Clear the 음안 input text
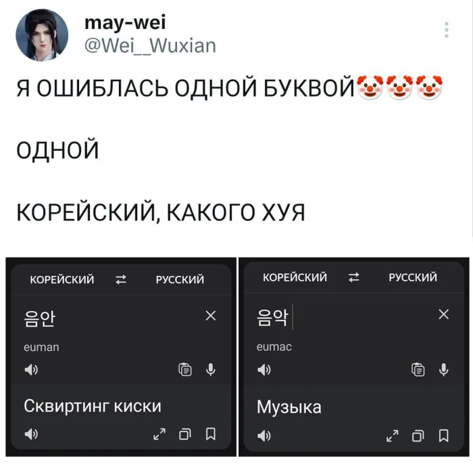This screenshot has width=473, height=476. (x=211, y=316)
